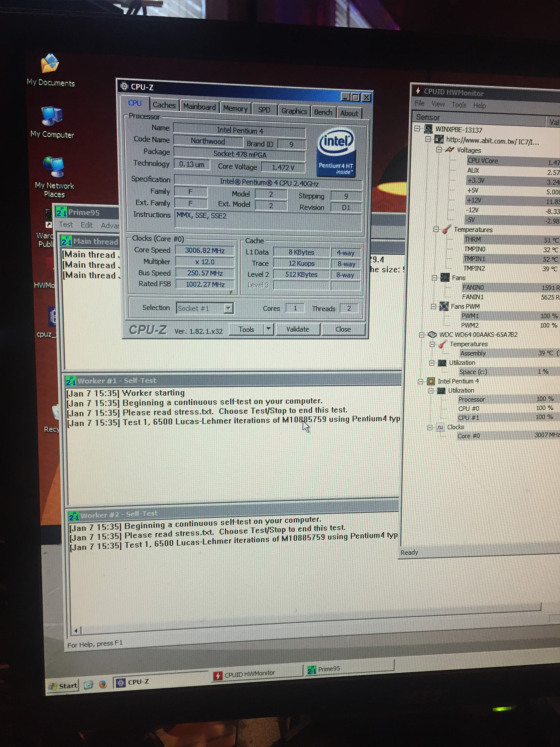Open the Edit menu in Prime95
This screenshot has width=560, height=747.
(x=87, y=225)
